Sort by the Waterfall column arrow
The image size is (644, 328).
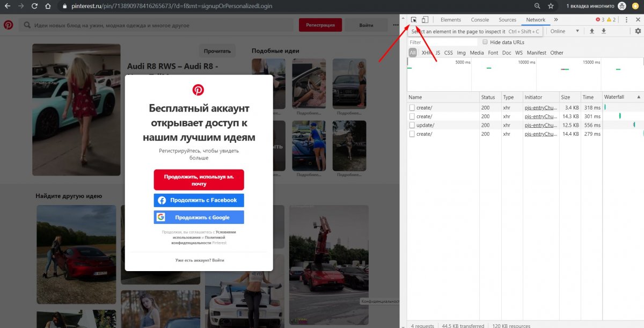(639, 97)
